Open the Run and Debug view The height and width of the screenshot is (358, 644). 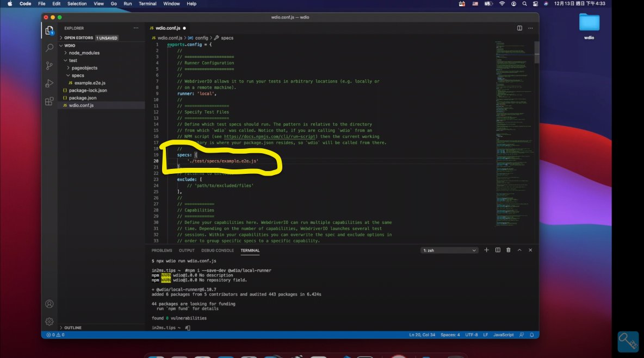tap(49, 84)
